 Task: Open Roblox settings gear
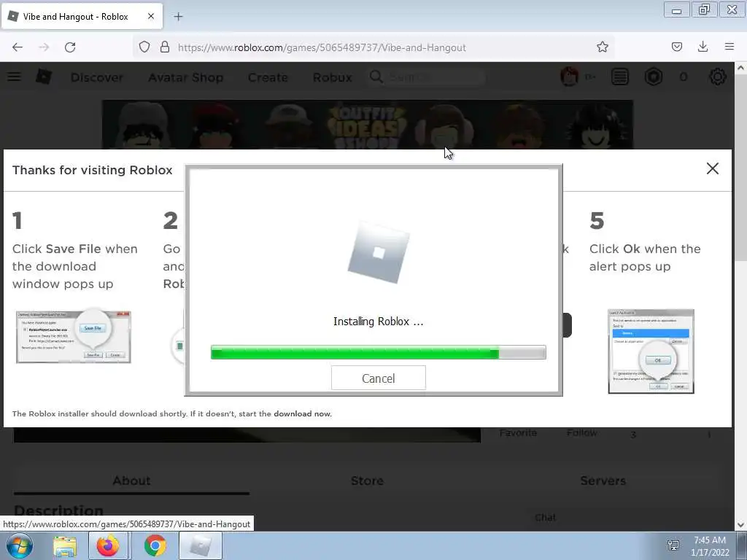point(718,77)
